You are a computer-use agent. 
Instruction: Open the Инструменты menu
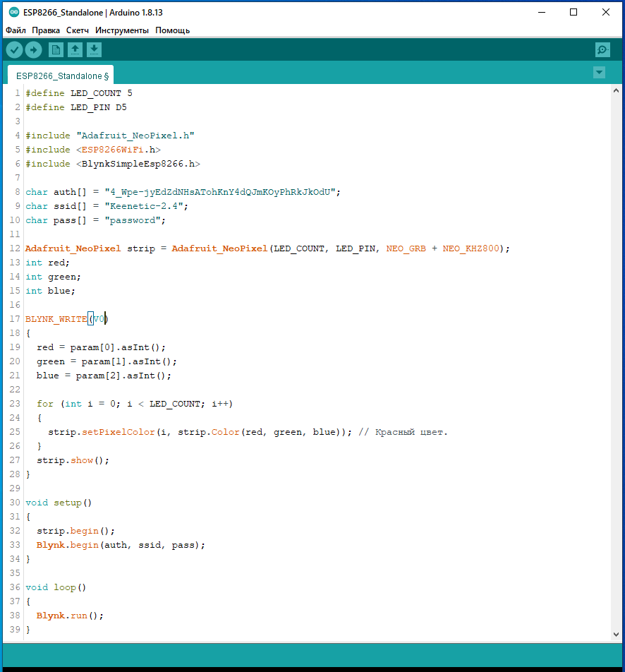[x=122, y=30]
